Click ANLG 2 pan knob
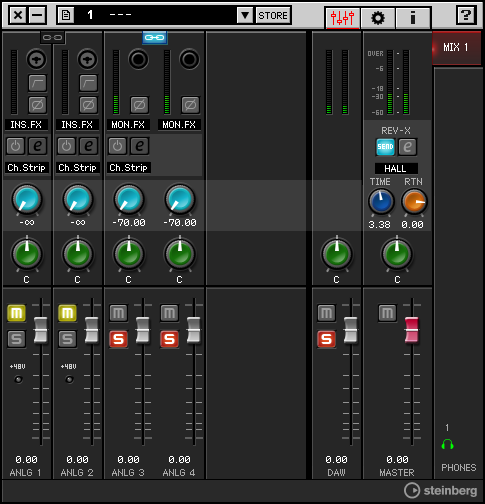This screenshot has height=504, width=485. tap(78, 254)
